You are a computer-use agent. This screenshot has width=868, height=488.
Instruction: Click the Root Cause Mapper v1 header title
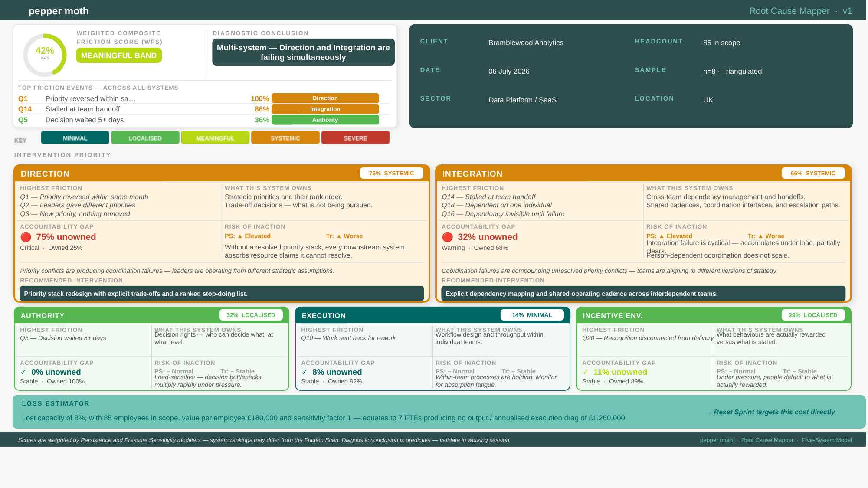click(x=801, y=11)
